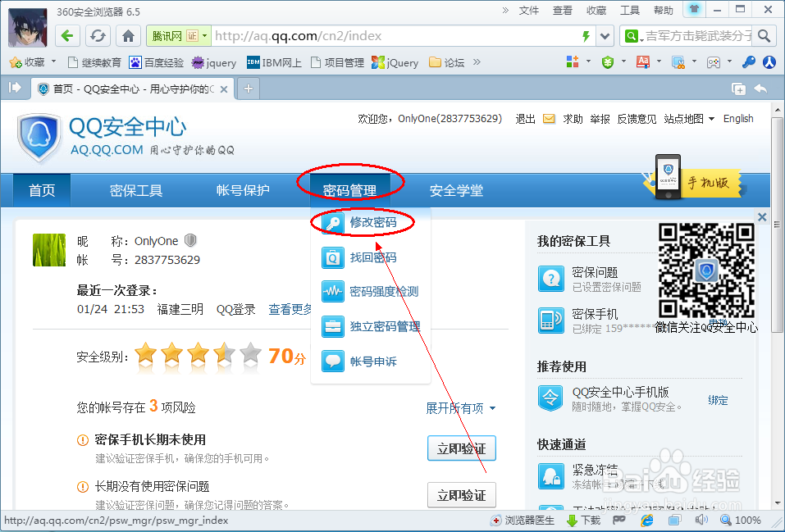Click the 反馈意见 link
The width and height of the screenshot is (785, 532).
coord(637,119)
